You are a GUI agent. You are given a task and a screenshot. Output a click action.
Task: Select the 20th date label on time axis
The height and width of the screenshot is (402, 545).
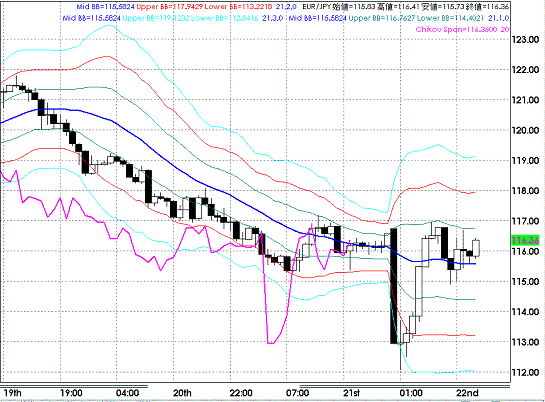click(182, 393)
